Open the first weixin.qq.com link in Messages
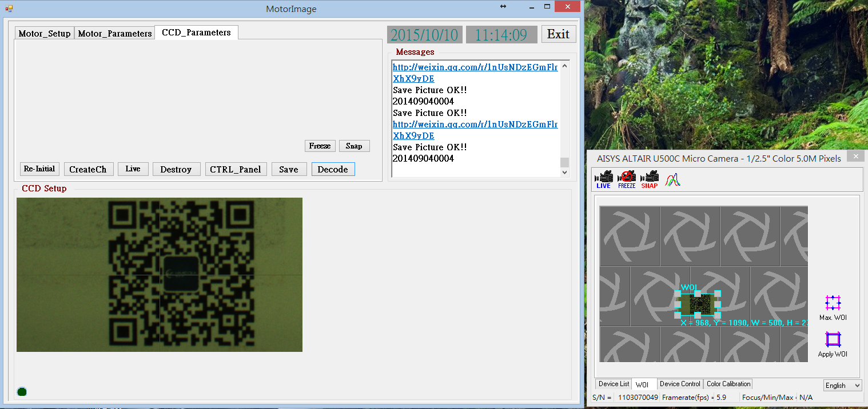This screenshot has height=409, width=868. pyautogui.click(x=475, y=73)
